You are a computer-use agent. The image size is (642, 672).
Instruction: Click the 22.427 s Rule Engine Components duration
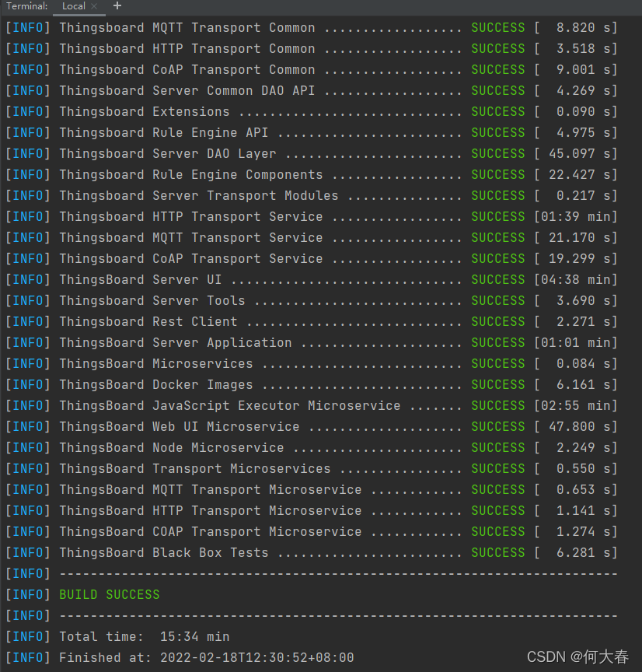pos(576,175)
